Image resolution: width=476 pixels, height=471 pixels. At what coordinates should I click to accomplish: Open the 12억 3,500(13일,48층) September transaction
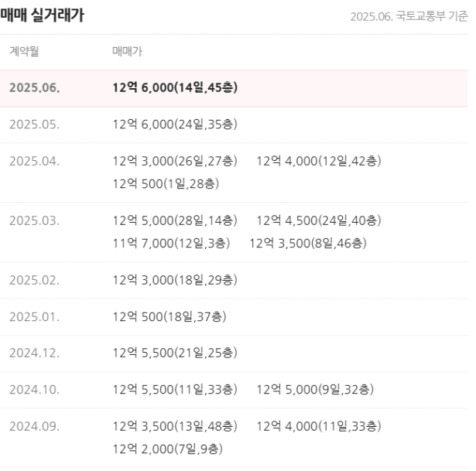(x=175, y=426)
